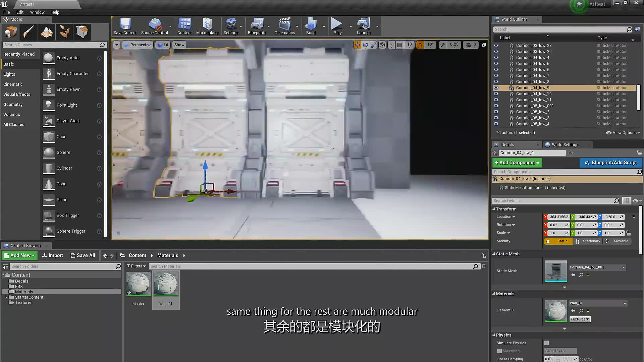This screenshot has height=362, width=644.
Task: Open property matrix grid icon in Details
Action: tap(626, 201)
